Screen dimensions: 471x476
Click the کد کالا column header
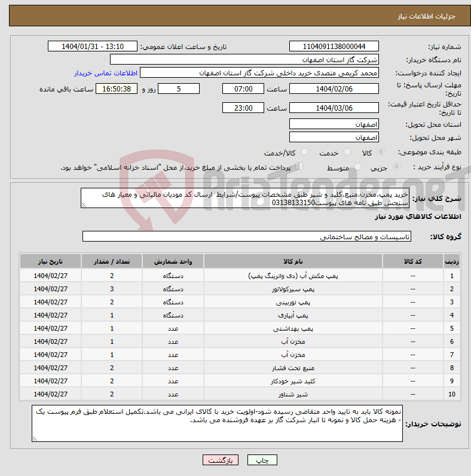(x=413, y=261)
